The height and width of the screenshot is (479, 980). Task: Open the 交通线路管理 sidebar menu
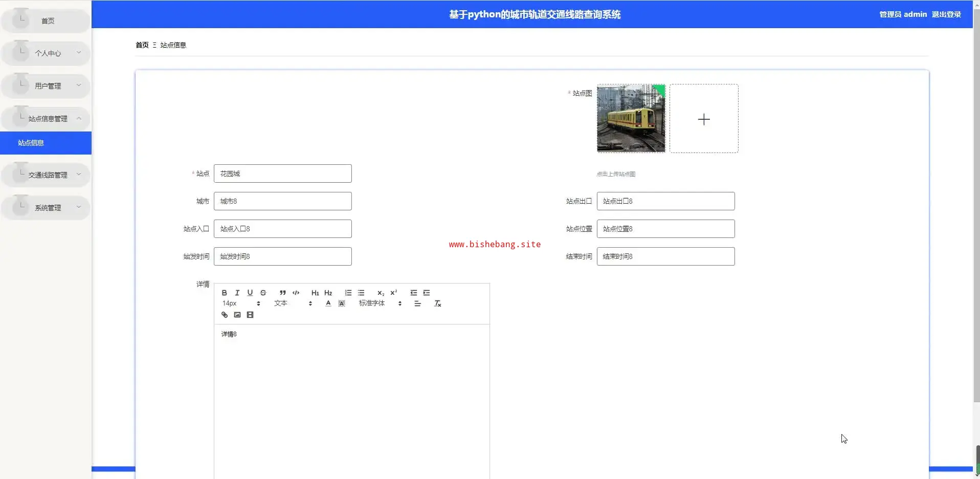coord(47,175)
